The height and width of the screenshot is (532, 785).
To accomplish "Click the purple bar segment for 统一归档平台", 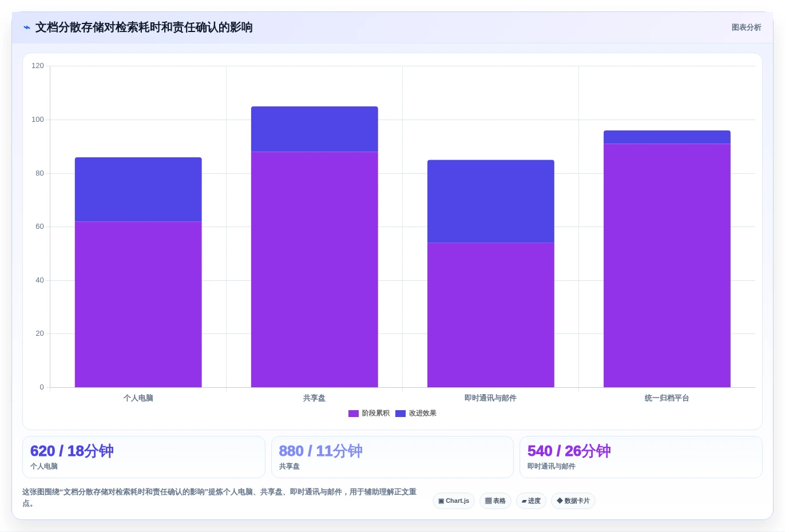I will [667, 265].
